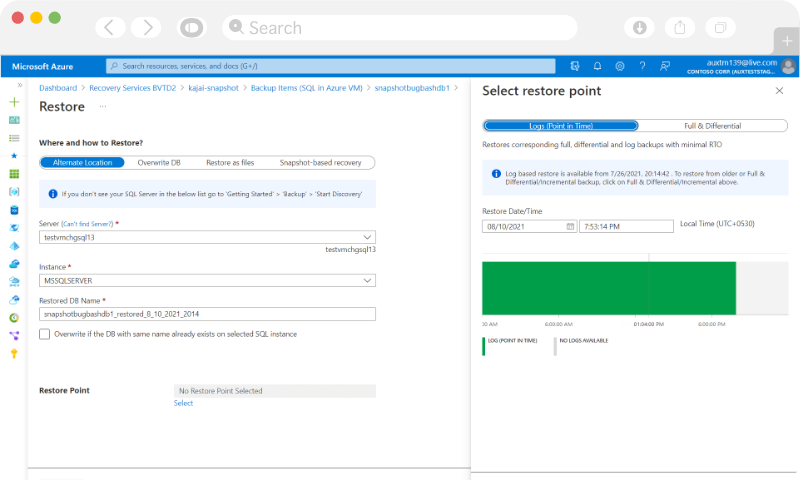
Task: Click the restore time field 7:53:14 PM
Action: click(x=626, y=226)
